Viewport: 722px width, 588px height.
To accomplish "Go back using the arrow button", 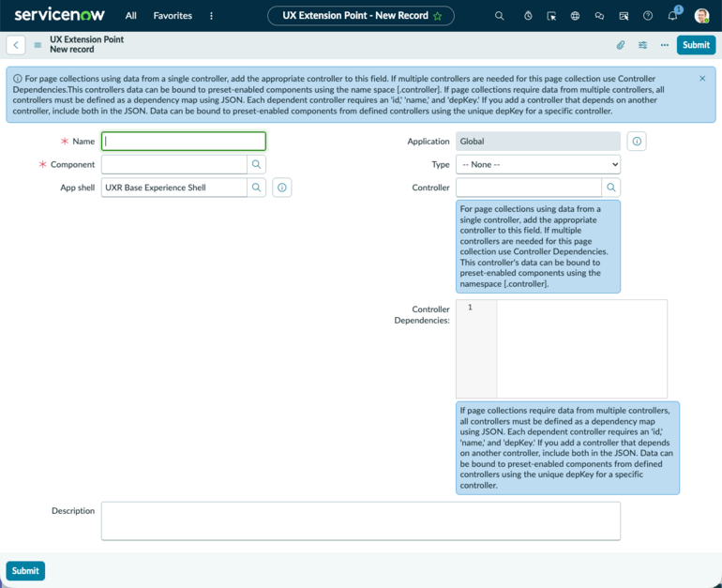I will click(16, 45).
